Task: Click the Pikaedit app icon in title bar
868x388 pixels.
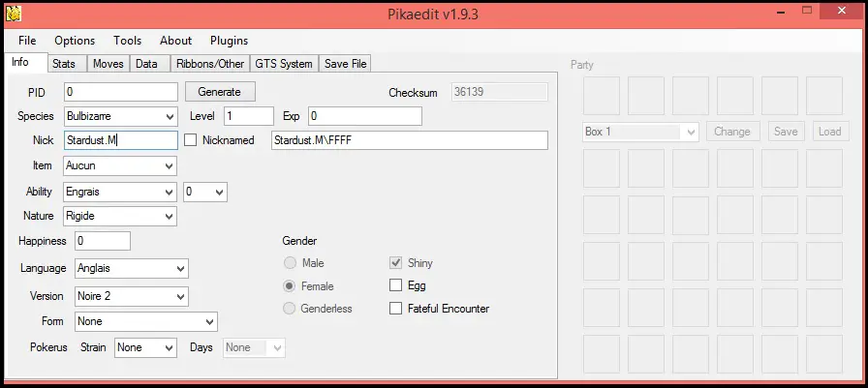Action: click(x=13, y=14)
